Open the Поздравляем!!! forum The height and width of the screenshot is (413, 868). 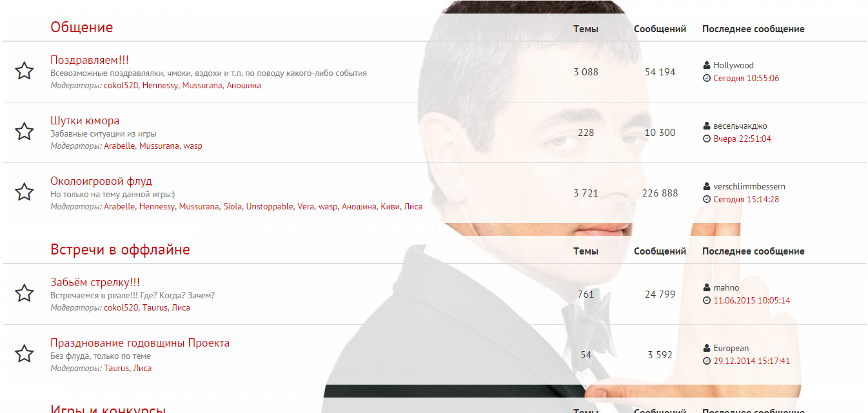[90, 60]
